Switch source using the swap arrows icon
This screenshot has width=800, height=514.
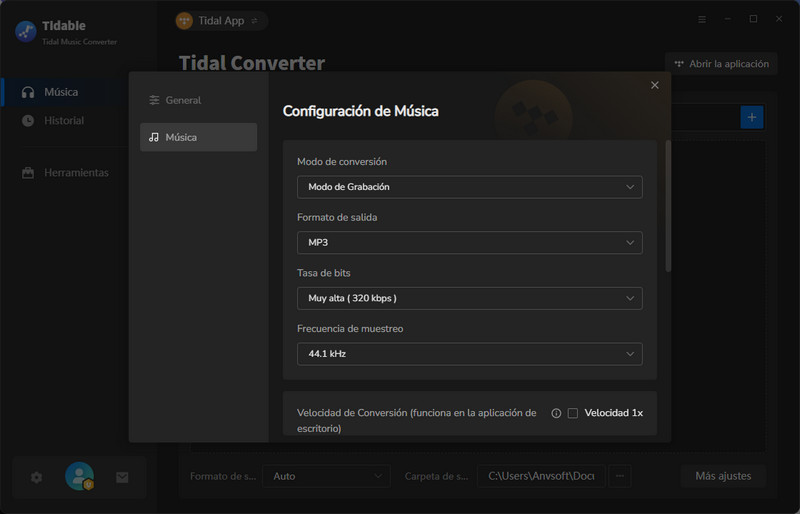coord(255,21)
